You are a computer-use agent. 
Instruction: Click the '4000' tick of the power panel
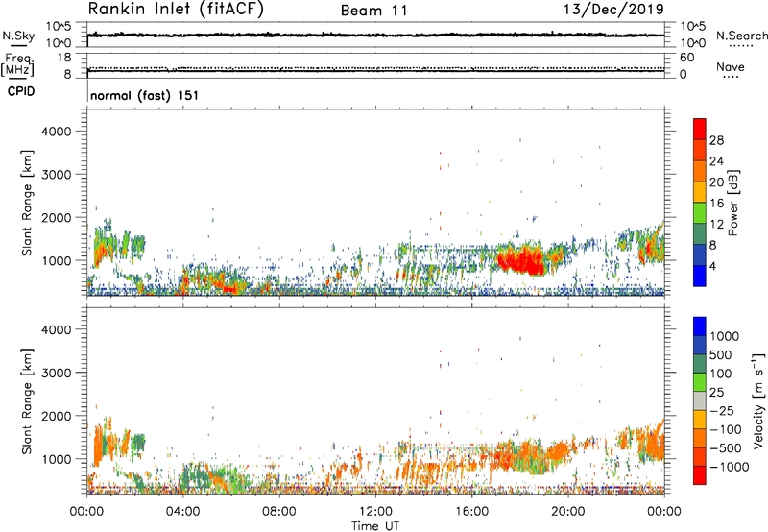click(56, 132)
